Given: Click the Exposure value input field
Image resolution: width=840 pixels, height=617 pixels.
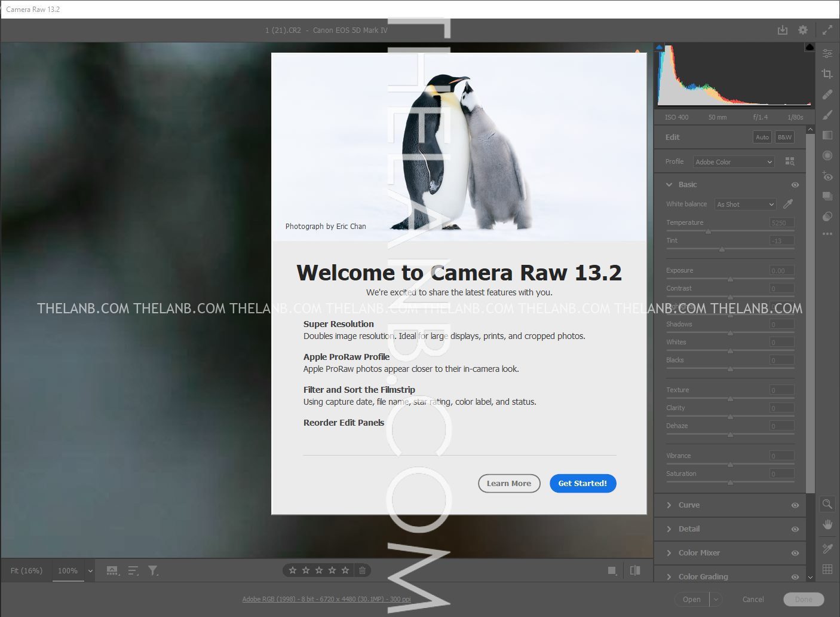Looking at the screenshot, I should [x=781, y=270].
